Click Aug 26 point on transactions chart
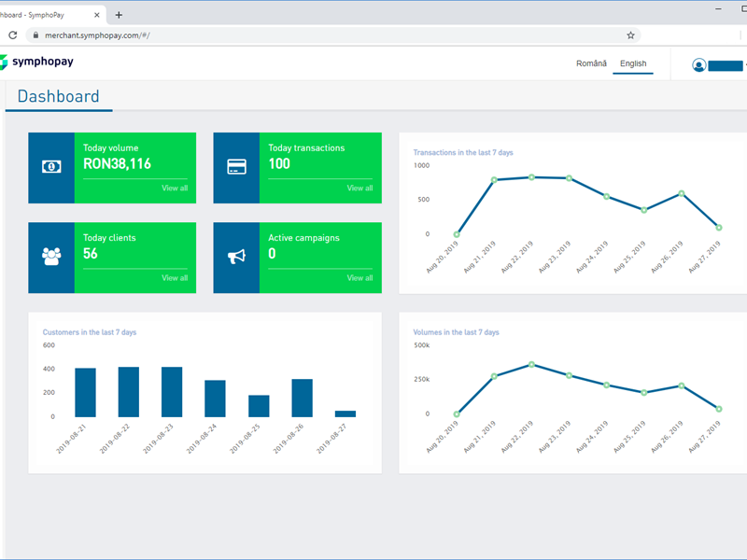This screenshot has width=747, height=560. 682,193
